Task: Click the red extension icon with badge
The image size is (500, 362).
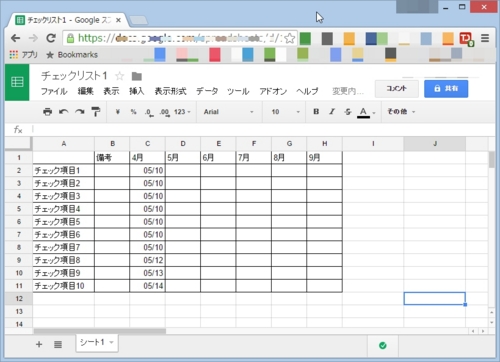Action: (466, 39)
